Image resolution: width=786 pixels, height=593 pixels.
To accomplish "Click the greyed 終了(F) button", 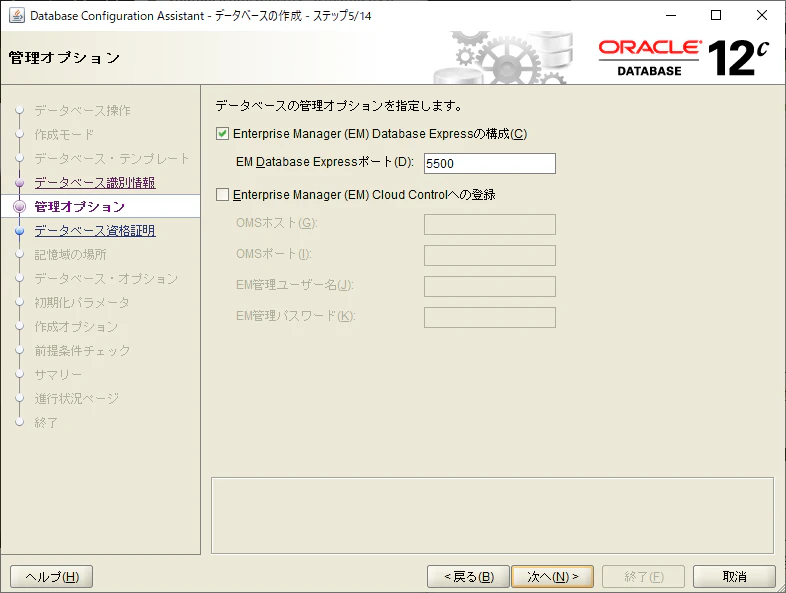I will 644,576.
